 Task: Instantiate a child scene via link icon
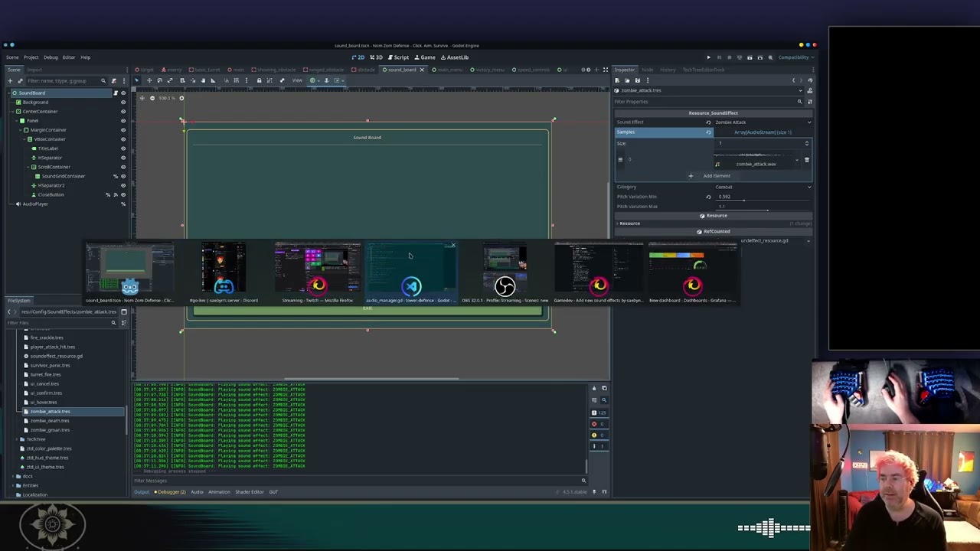[x=21, y=81]
